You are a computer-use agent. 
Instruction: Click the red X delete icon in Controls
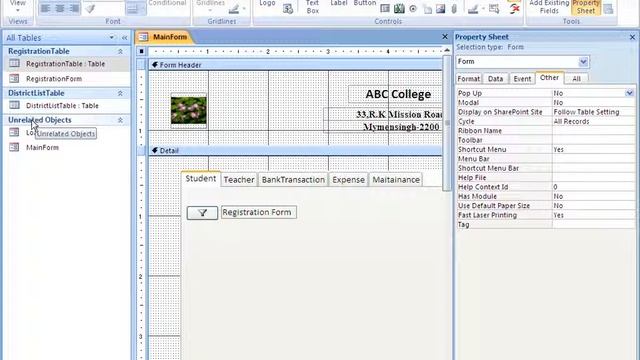(515, 8)
